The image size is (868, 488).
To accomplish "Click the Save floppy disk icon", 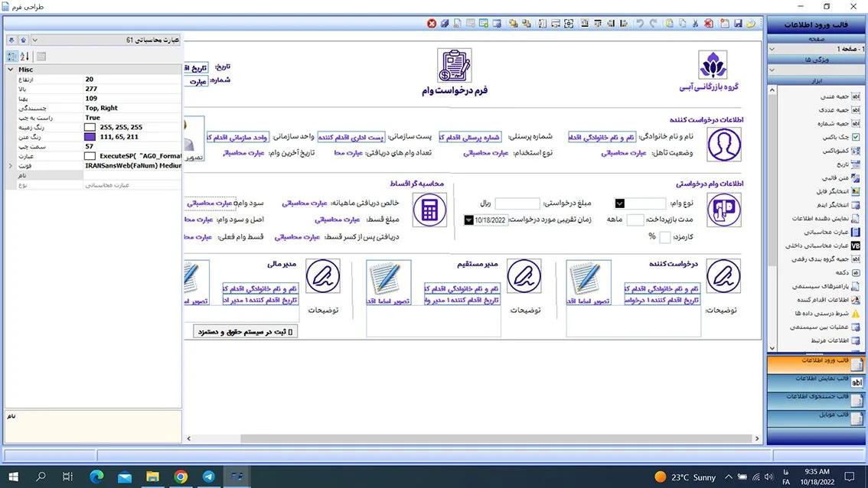I will 738,24.
